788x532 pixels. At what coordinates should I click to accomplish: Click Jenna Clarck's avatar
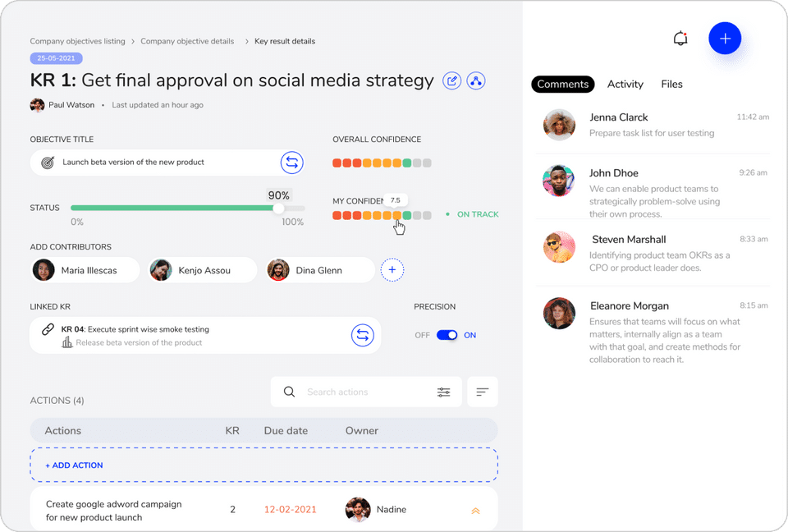pos(559,125)
